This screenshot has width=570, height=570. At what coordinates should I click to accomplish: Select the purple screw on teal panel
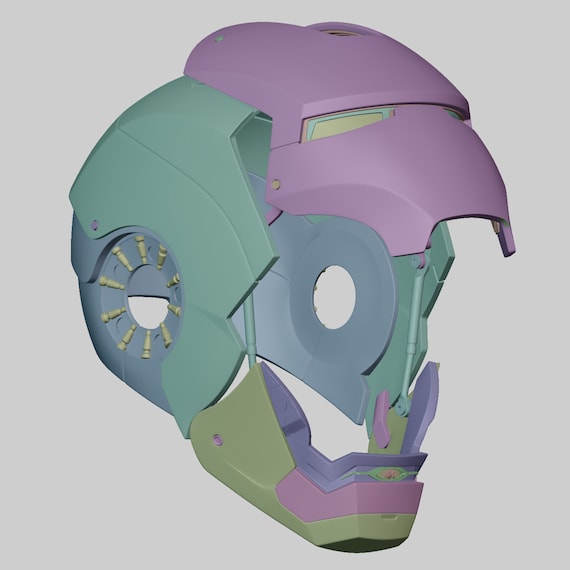pyautogui.click(x=94, y=225)
